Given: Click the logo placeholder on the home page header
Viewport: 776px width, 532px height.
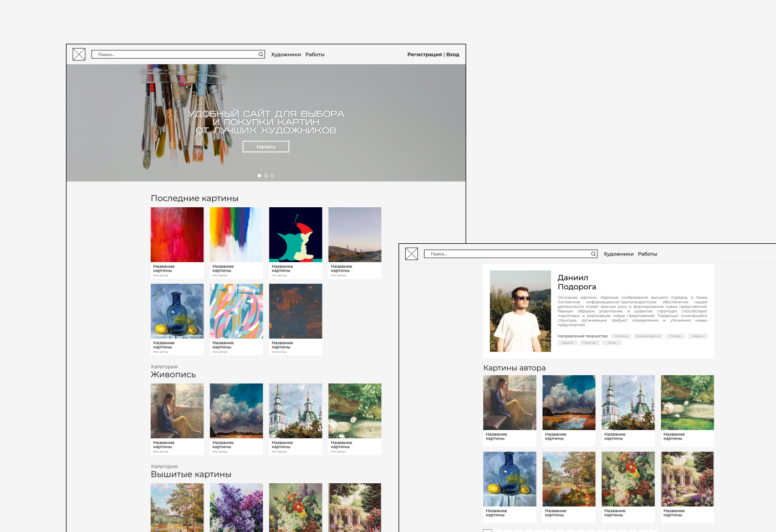Looking at the screenshot, I should (79, 54).
